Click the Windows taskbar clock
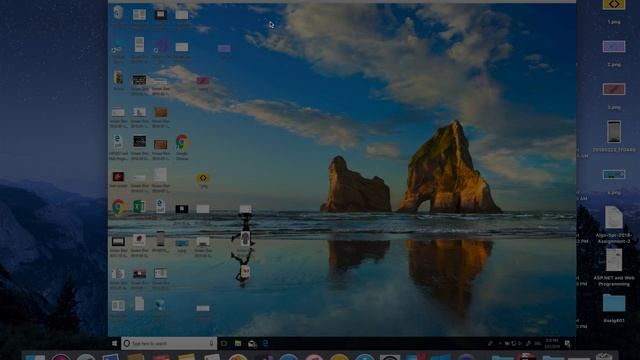 coord(552,343)
